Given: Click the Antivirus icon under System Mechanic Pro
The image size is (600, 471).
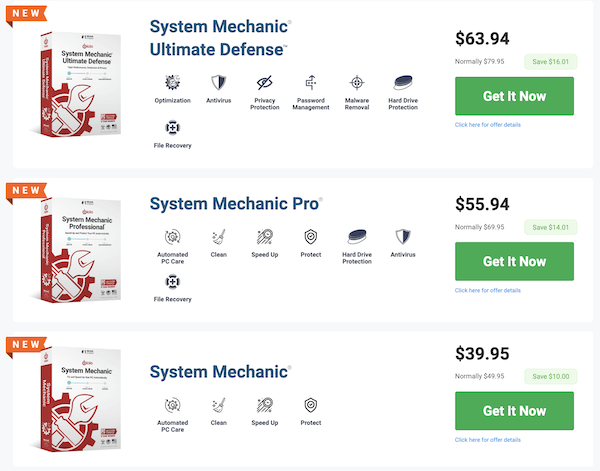Looking at the screenshot, I should 403,237.
